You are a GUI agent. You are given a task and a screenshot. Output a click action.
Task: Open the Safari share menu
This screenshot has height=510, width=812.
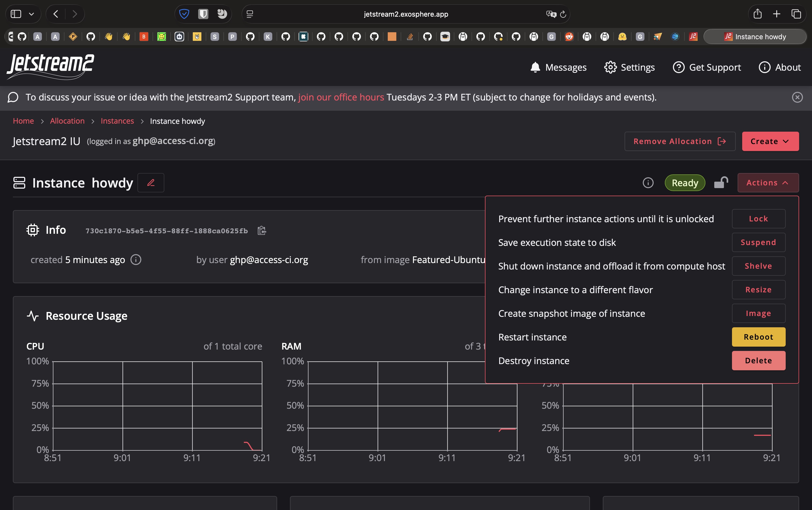(x=757, y=13)
